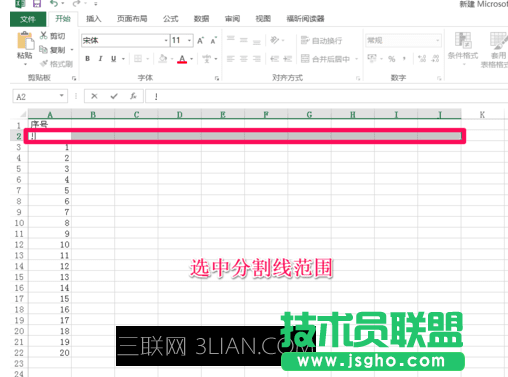Click accounting number format icon

click(x=372, y=59)
